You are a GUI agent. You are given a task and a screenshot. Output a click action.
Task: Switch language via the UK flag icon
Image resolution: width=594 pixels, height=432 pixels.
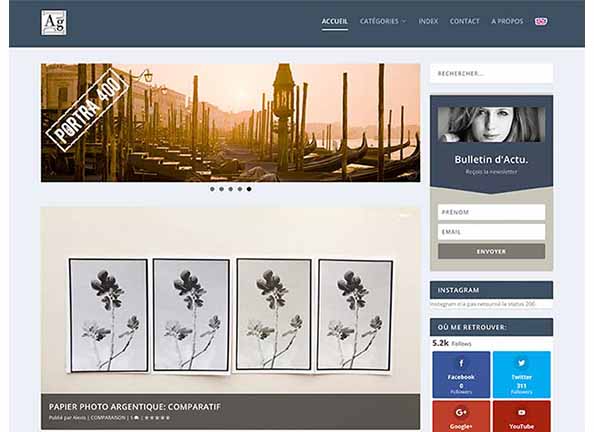coord(541,21)
